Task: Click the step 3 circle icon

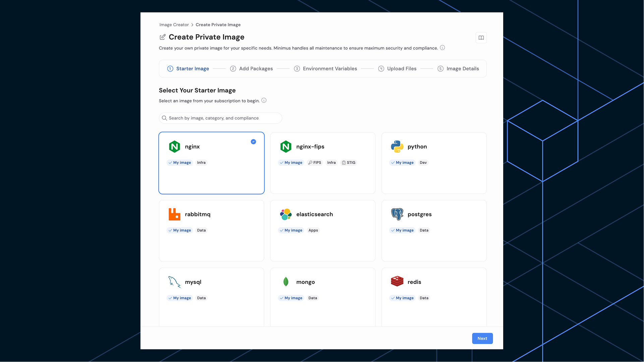Action: [297, 69]
